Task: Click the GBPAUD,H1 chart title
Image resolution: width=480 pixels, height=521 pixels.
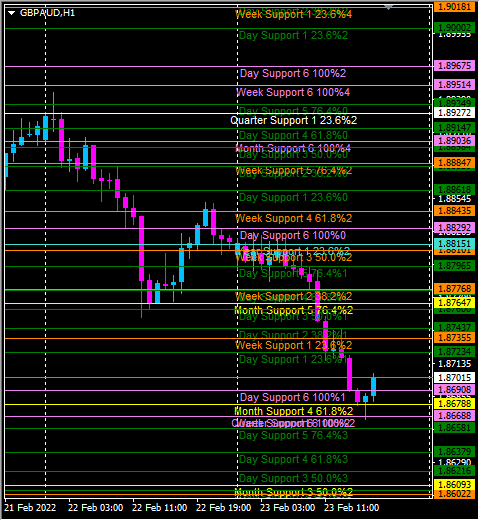Action: click(x=47, y=13)
